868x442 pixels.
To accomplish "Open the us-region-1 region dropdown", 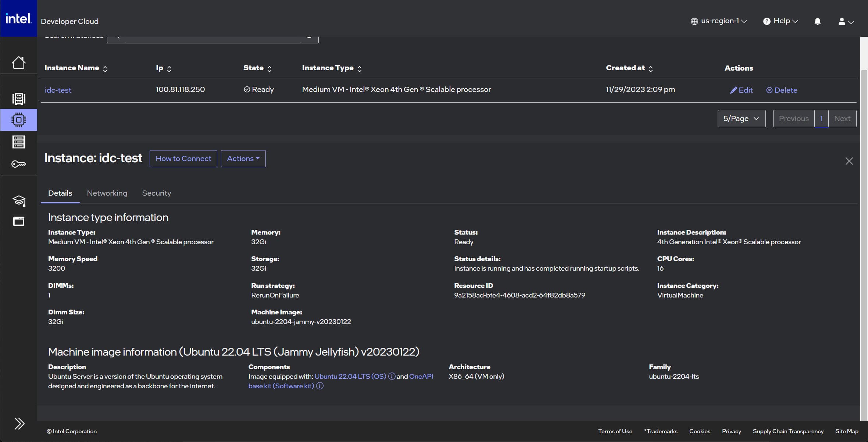I will pyautogui.click(x=719, y=21).
